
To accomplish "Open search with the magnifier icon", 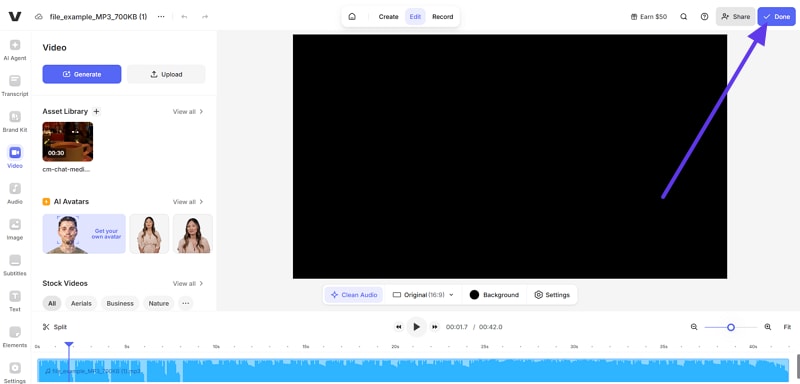I will point(684,17).
